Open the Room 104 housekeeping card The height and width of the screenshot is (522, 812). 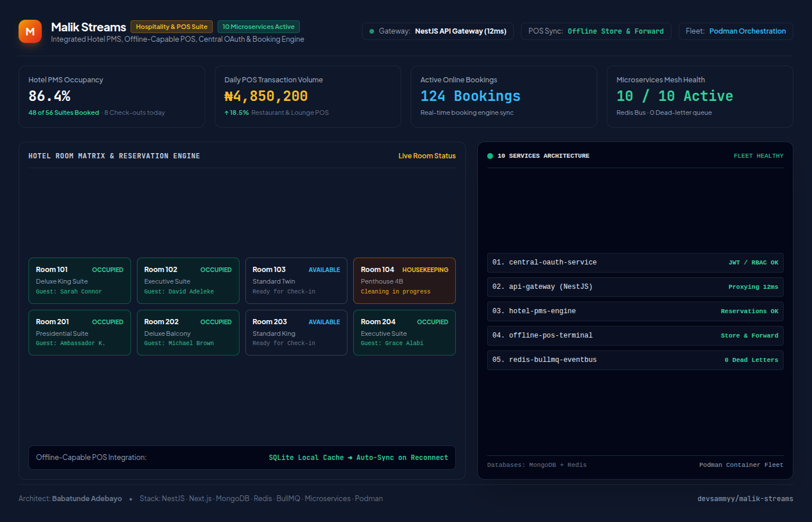point(404,281)
